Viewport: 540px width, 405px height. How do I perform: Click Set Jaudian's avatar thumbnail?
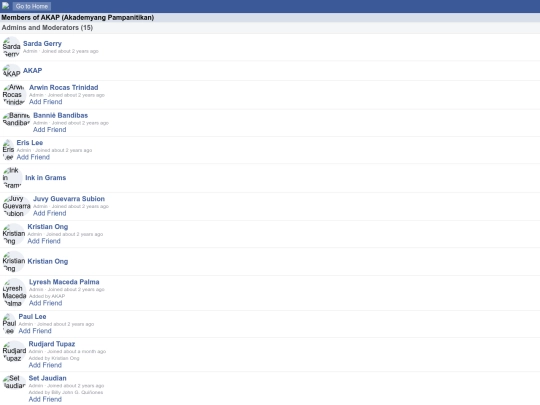point(14,382)
